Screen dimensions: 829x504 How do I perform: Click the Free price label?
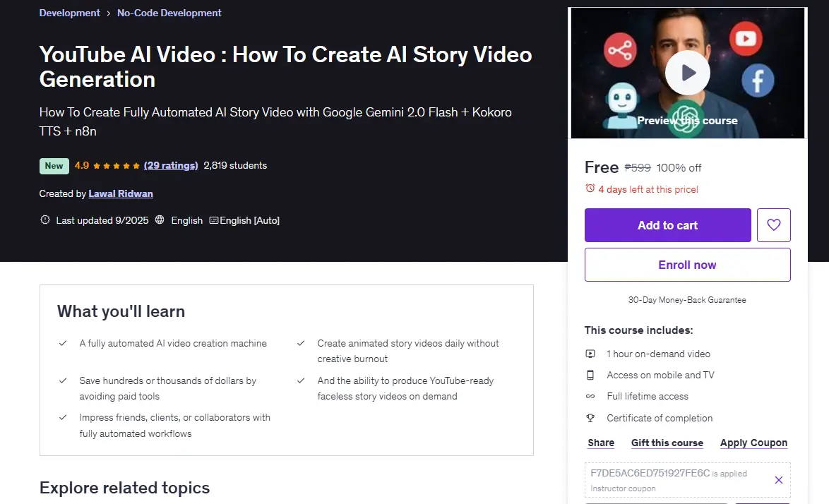click(x=602, y=167)
